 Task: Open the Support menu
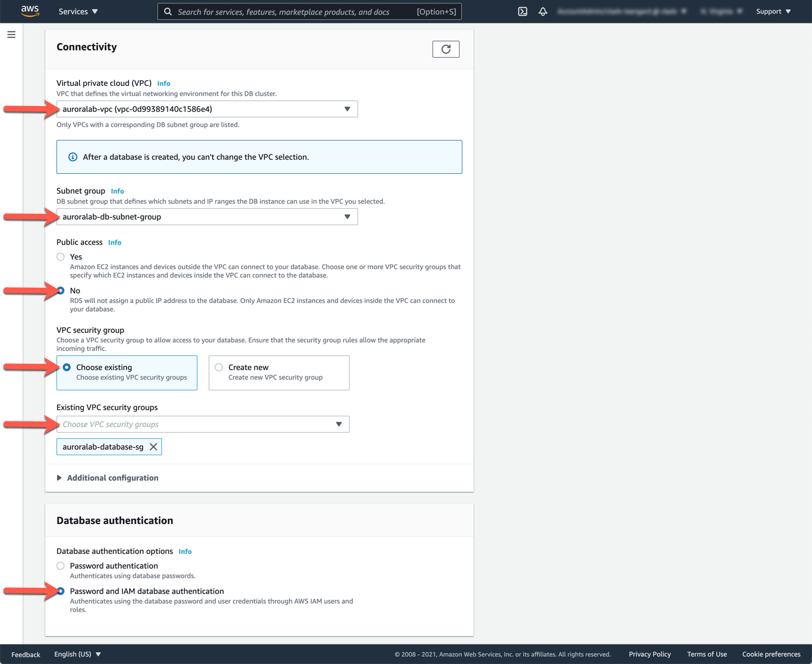coord(773,11)
